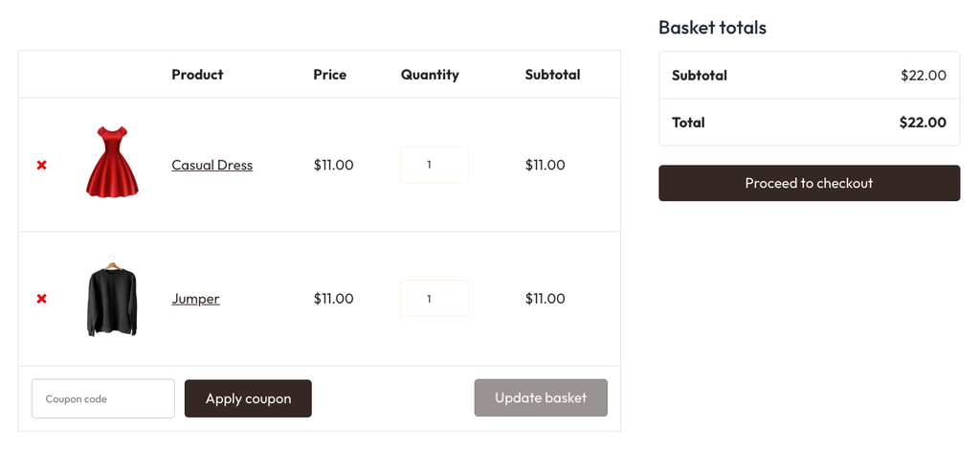Click the Casual Dress $11.00 price
980x452 pixels.
pos(333,165)
